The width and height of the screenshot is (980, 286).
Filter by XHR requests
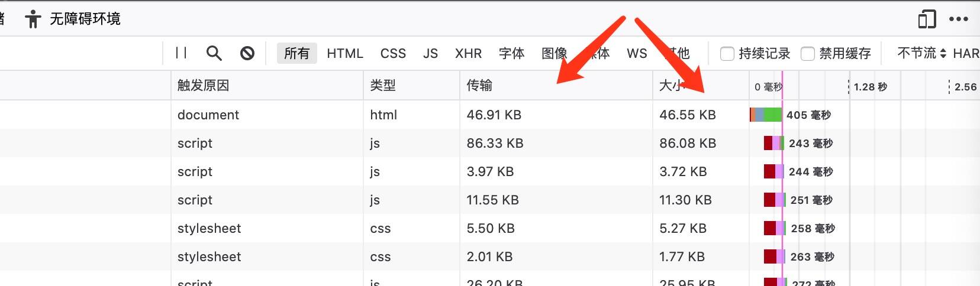point(468,53)
